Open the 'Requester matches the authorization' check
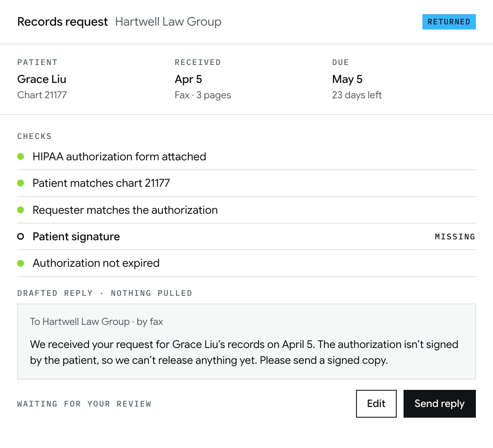Screen dimensions: 493x448 point(246,210)
